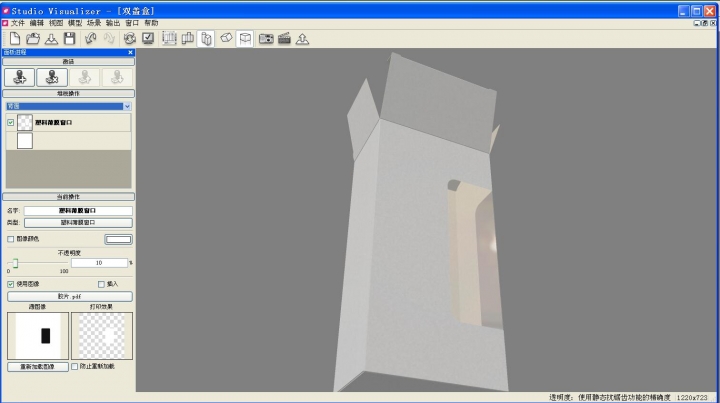This screenshot has height=403, width=720.
Task: Toggle the 使用图像 checkbox
Action: 11,284
